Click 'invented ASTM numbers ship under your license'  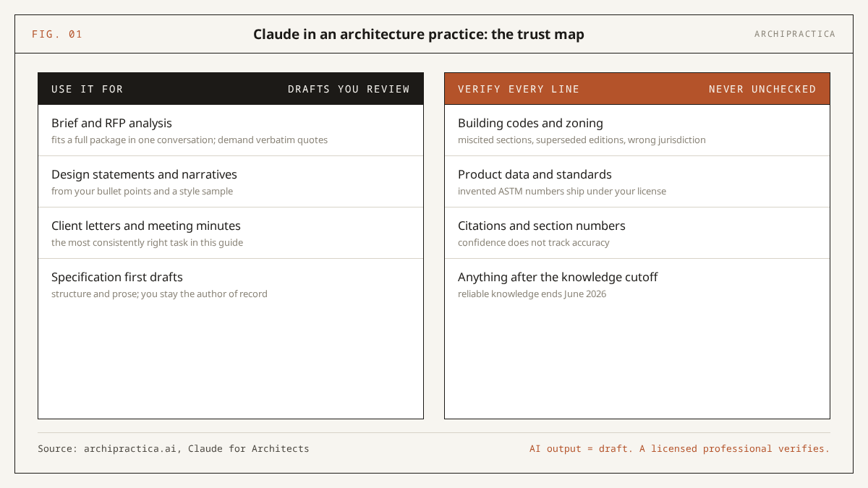coord(562,191)
